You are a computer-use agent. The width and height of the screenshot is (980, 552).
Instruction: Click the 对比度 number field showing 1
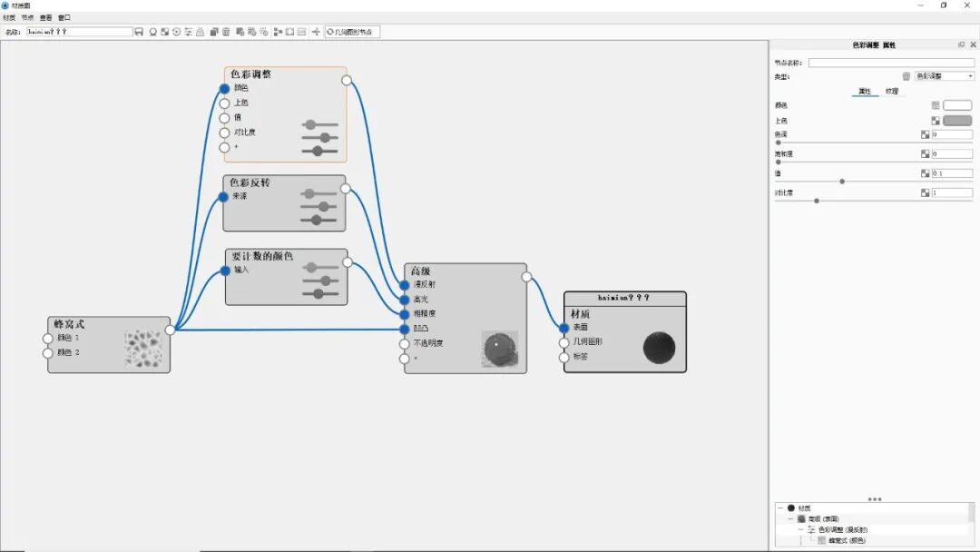952,193
